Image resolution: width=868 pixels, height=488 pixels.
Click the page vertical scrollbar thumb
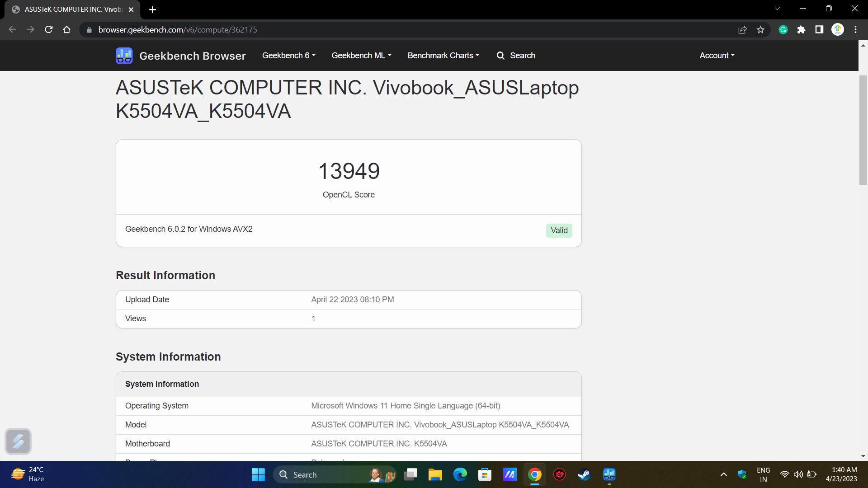[863, 130]
